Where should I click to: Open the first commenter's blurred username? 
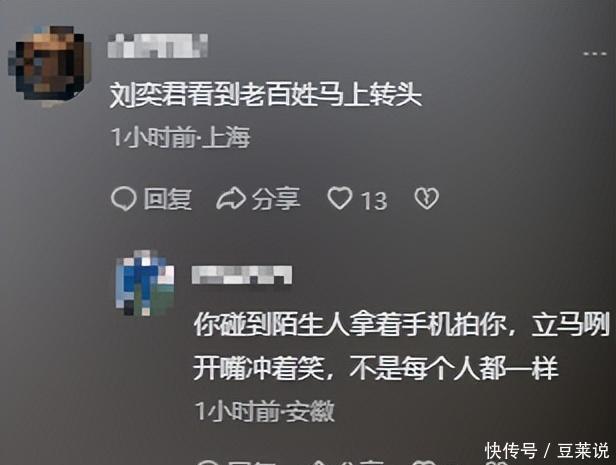point(158,46)
